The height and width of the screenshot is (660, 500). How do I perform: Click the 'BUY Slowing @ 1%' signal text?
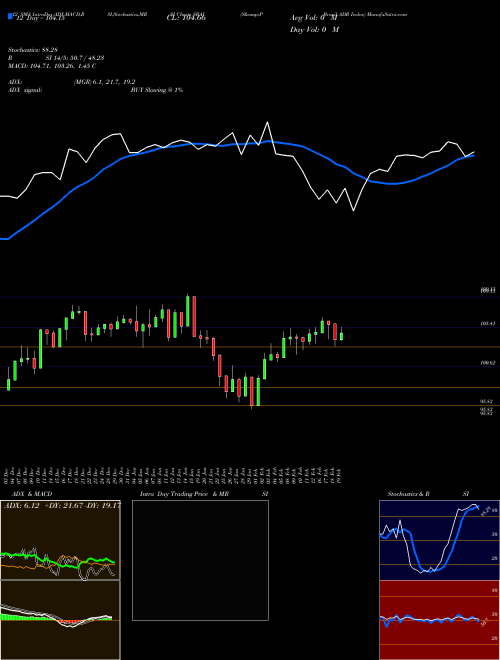(x=157, y=90)
